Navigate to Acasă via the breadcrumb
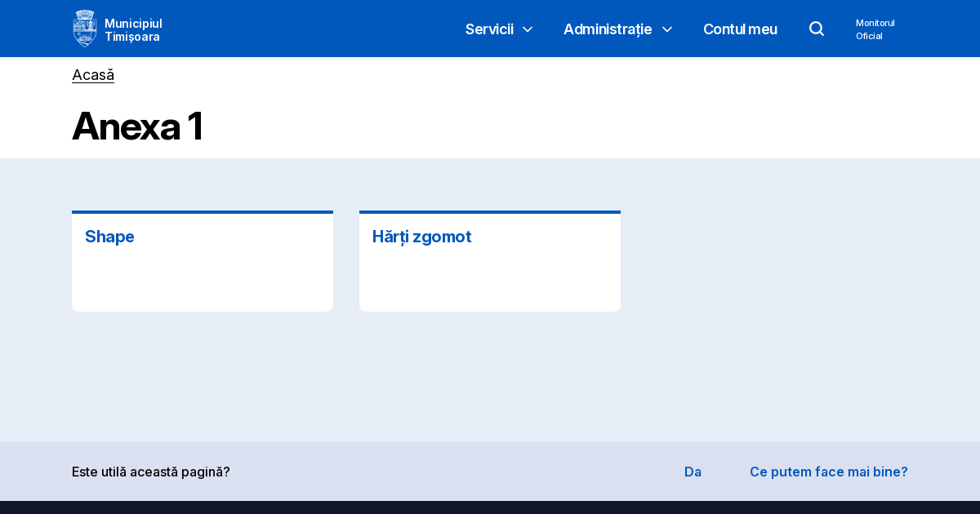 (93, 75)
